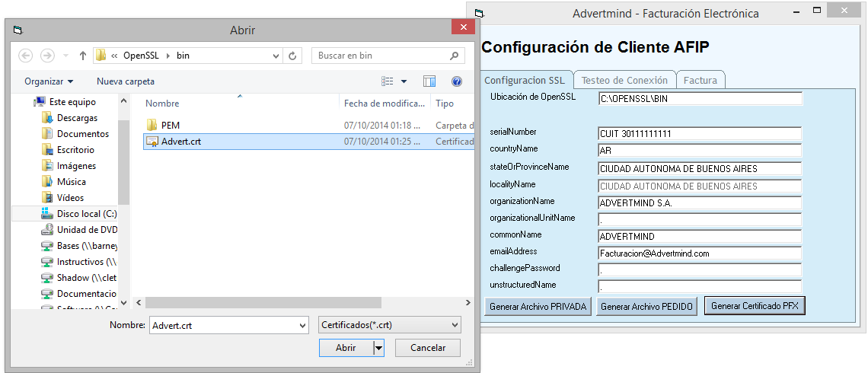Click the commonName input field
The height and width of the screenshot is (373, 868).
tap(700, 236)
